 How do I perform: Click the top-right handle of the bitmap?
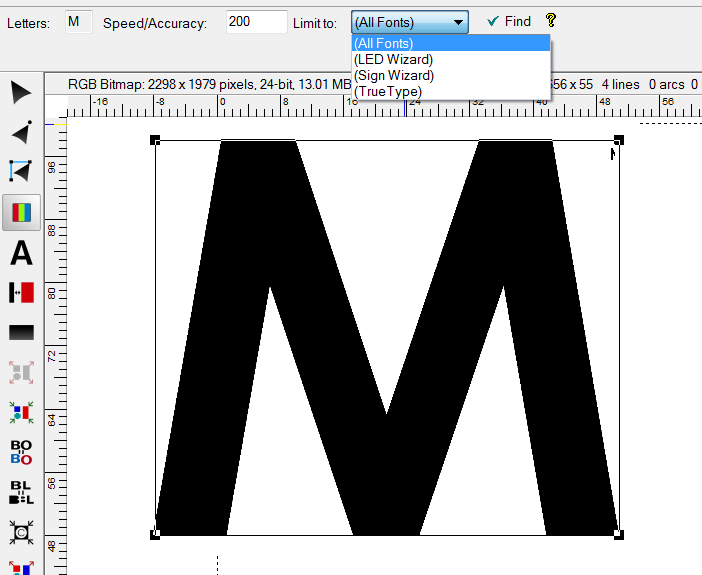619,140
